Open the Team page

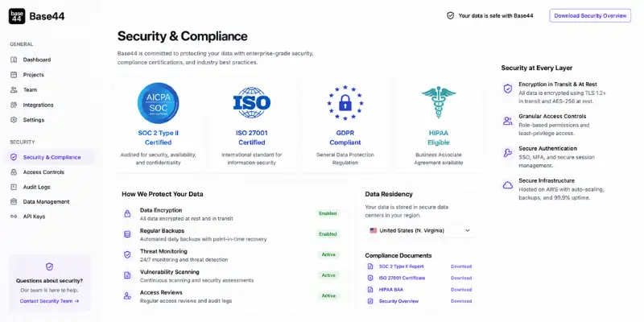[x=30, y=89]
